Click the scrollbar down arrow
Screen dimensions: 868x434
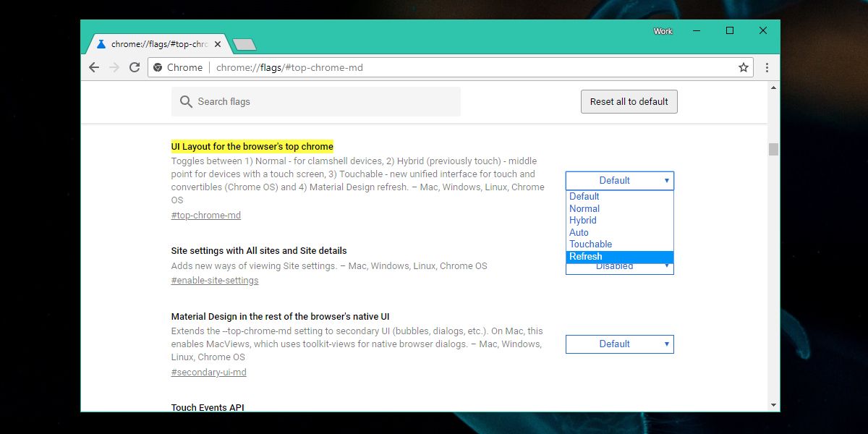[x=773, y=405]
